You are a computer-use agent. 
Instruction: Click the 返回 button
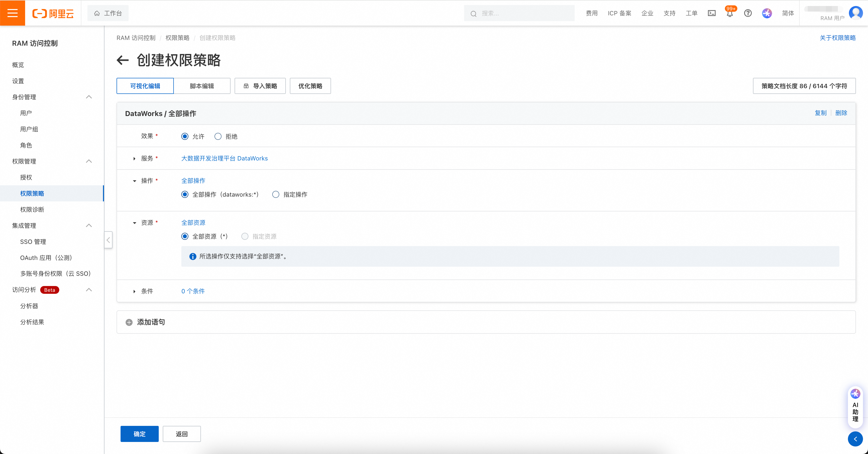pos(182,434)
